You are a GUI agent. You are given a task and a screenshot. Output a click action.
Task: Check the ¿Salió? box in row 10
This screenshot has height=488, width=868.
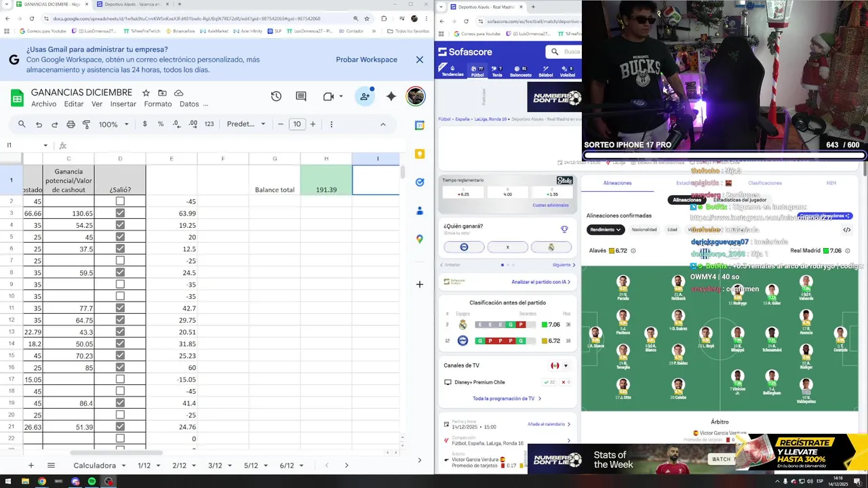tap(120, 296)
